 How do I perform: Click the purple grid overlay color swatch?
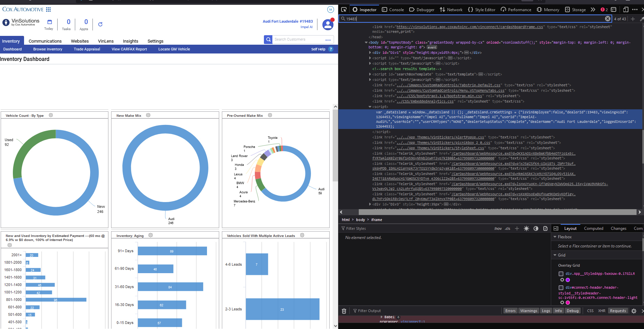tap(568, 280)
